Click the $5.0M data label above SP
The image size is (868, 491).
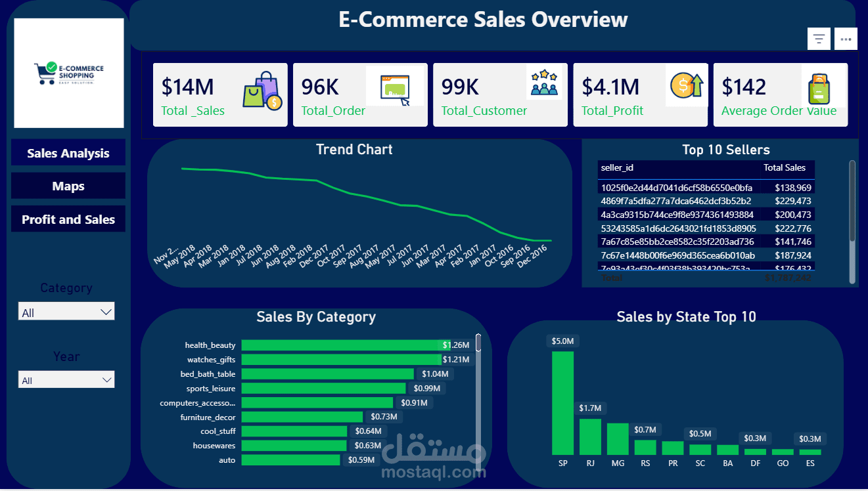[562, 341]
